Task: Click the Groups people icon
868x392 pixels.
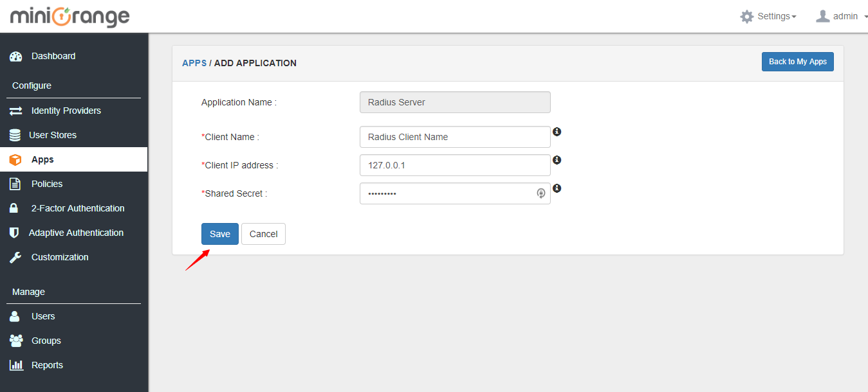Action: [15, 341]
